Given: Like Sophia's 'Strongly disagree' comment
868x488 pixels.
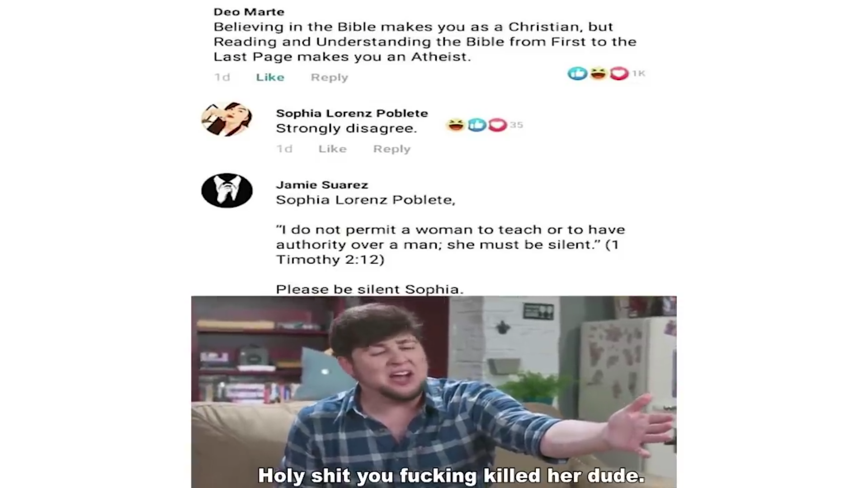Looking at the screenshot, I should click(332, 149).
